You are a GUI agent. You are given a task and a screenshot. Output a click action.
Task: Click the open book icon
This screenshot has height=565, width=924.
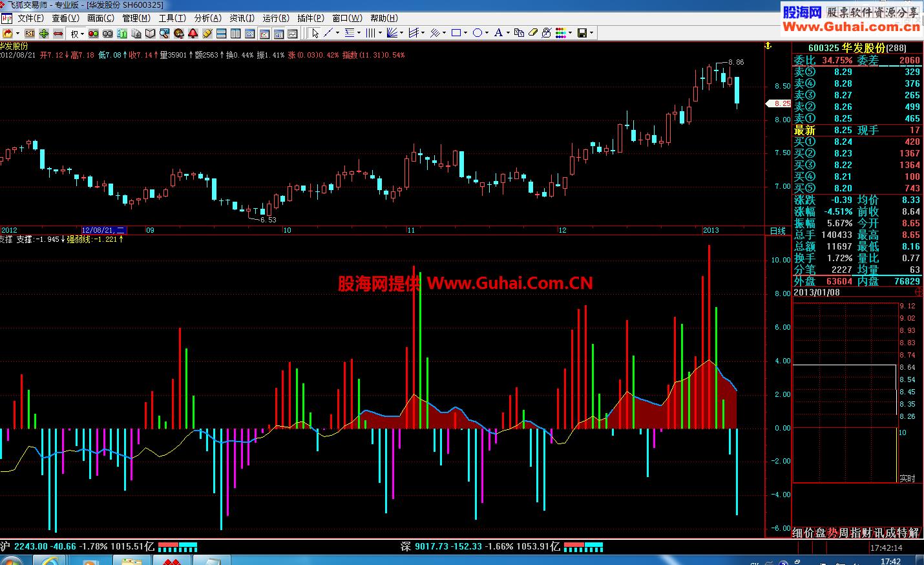(150, 33)
